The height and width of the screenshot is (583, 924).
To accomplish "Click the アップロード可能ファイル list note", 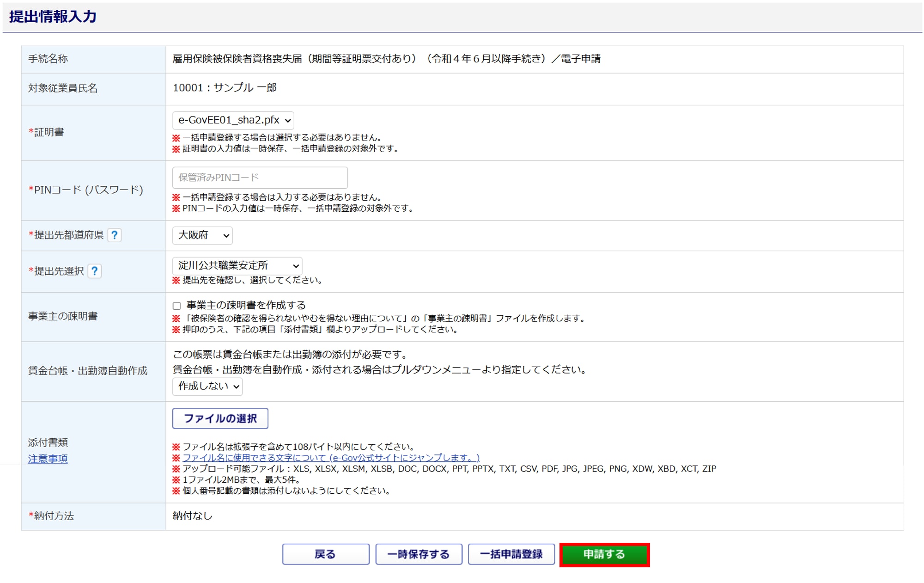I will 444,469.
